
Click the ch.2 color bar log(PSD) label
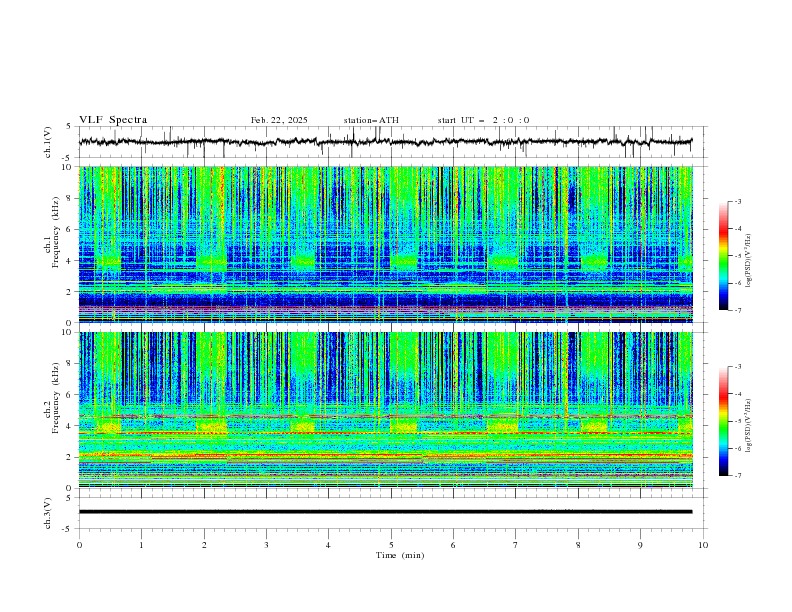tap(749, 425)
